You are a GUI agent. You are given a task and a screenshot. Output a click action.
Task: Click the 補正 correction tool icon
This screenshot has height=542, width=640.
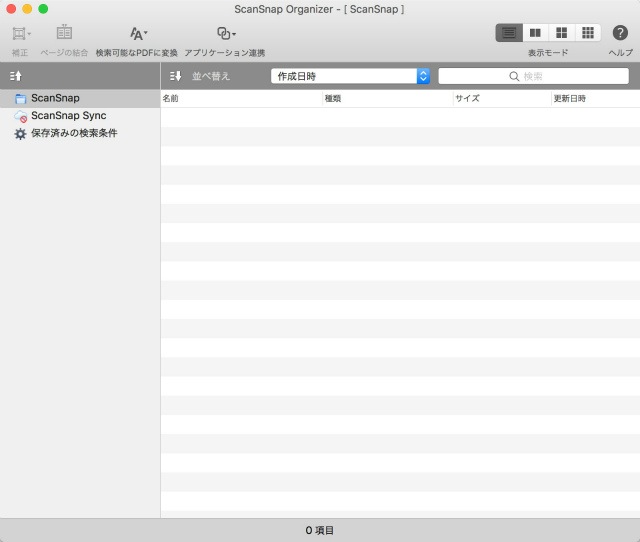point(21,33)
